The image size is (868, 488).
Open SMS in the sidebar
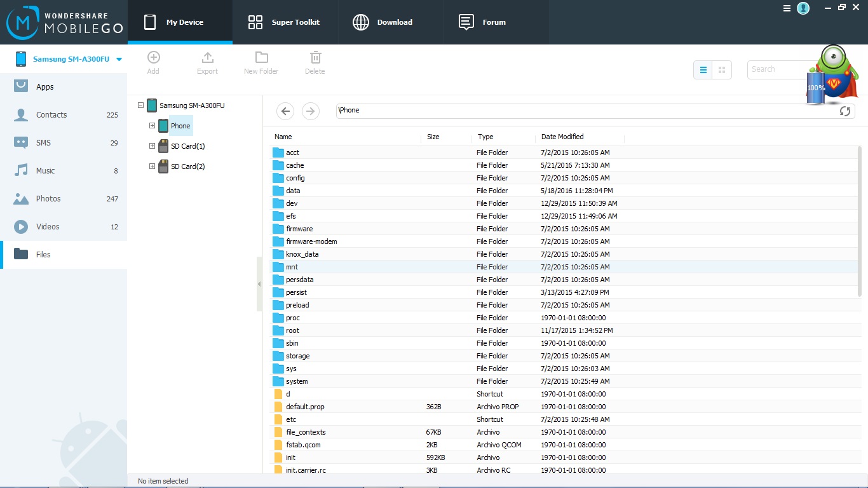click(64, 142)
